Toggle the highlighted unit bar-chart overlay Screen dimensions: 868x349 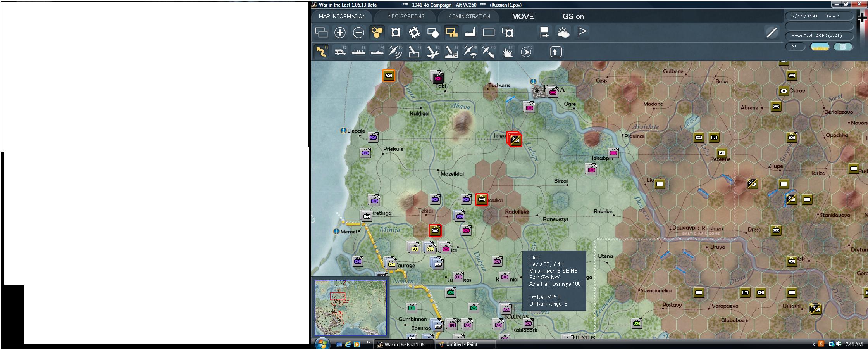(451, 32)
